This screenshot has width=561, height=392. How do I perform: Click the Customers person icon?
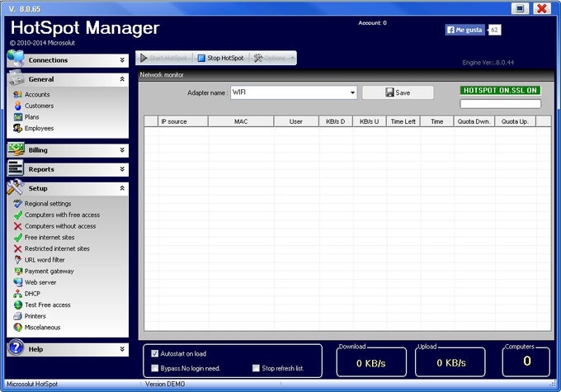tap(18, 106)
